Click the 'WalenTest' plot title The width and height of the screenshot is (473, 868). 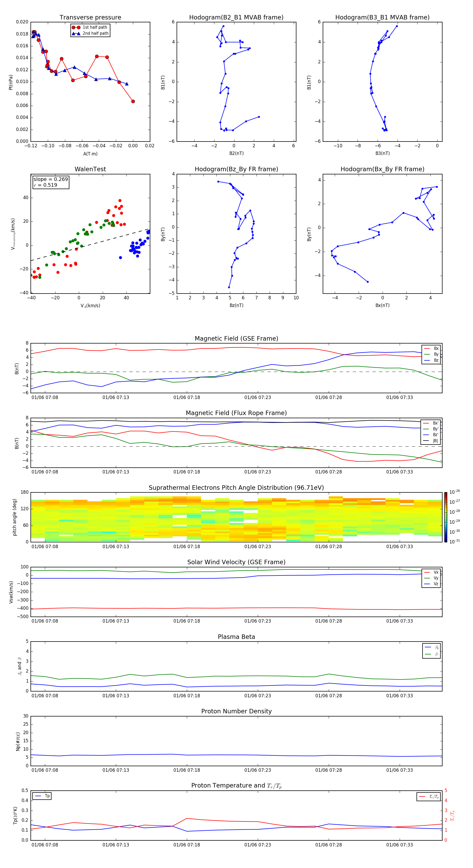coord(90,169)
